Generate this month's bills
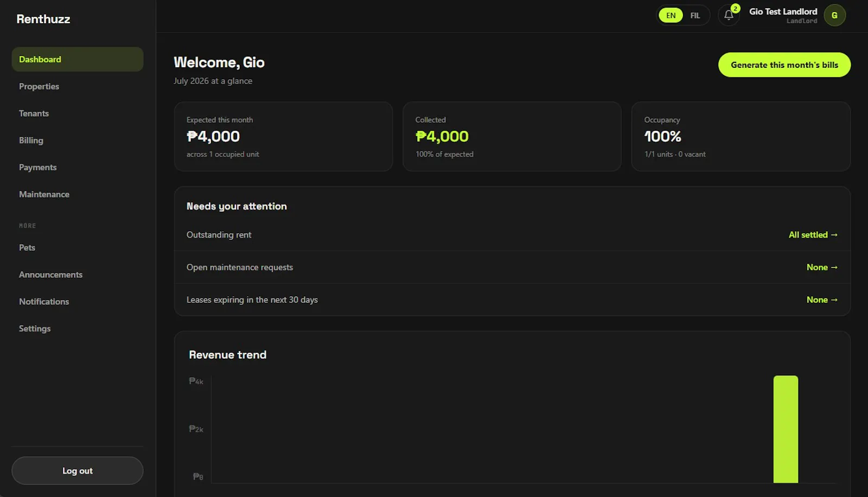The width and height of the screenshot is (868, 497). tap(784, 65)
